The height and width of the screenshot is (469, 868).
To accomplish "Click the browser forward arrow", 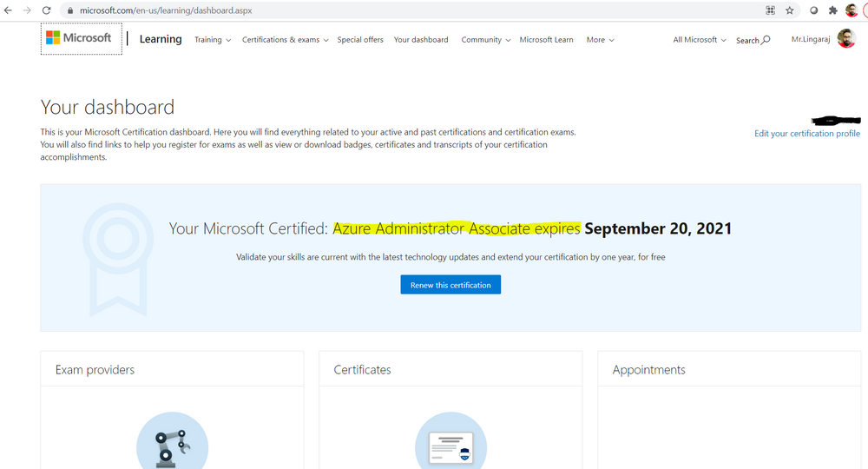I will tap(27, 10).
